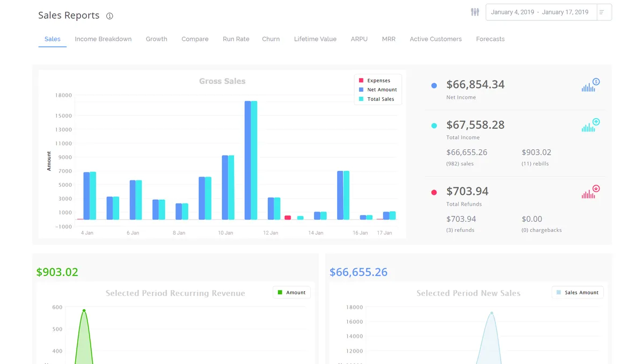Open the Forecasts tab
Screen dimensions: 644x364
coord(490,39)
